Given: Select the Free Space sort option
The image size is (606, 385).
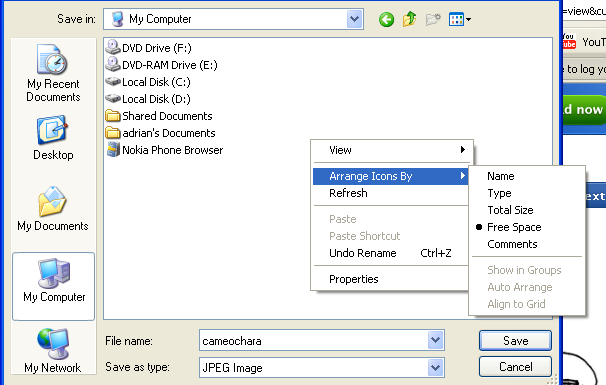Looking at the screenshot, I should [x=527, y=227].
